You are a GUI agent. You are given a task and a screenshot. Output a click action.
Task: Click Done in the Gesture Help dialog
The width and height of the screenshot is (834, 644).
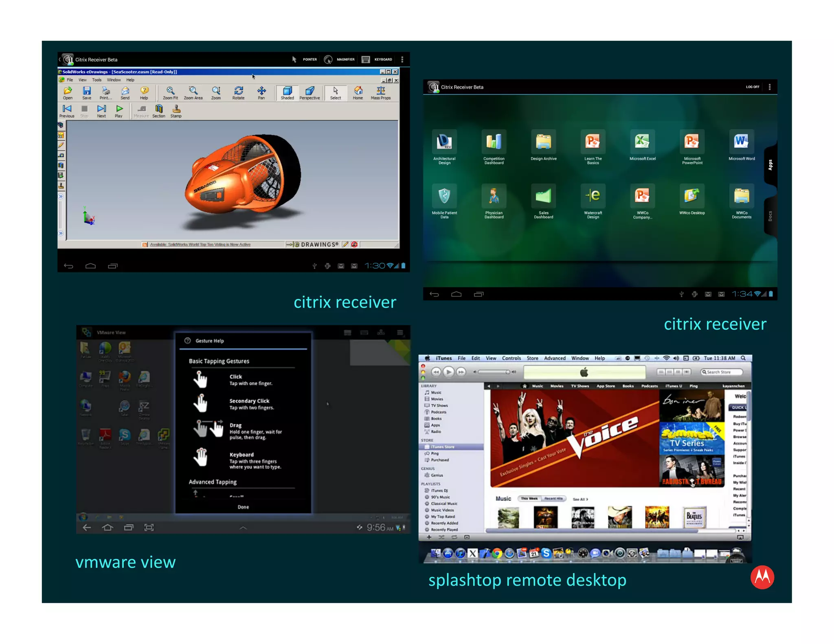click(x=243, y=507)
